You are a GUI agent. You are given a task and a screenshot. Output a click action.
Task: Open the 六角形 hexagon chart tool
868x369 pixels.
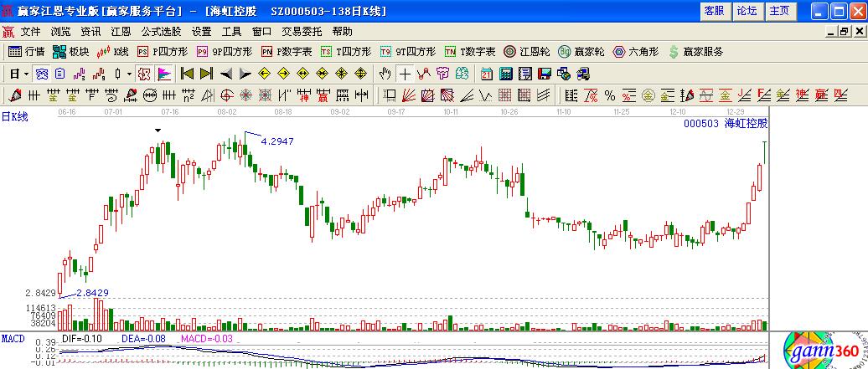tap(636, 52)
